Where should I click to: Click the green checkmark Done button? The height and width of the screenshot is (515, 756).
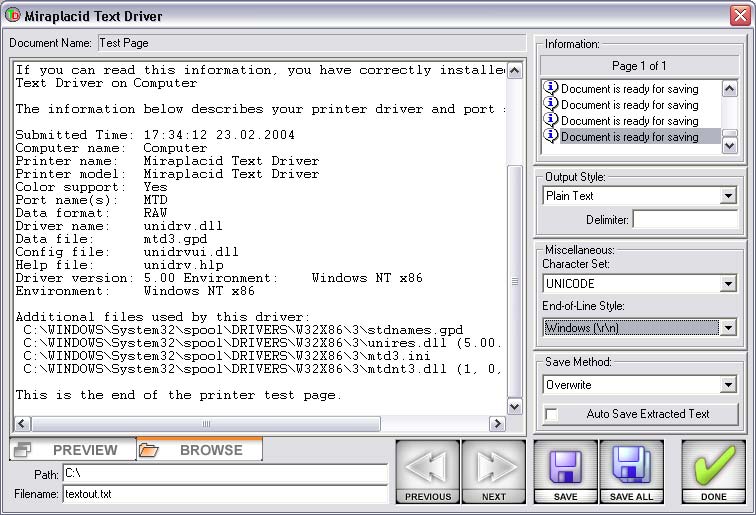pos(714,472)
